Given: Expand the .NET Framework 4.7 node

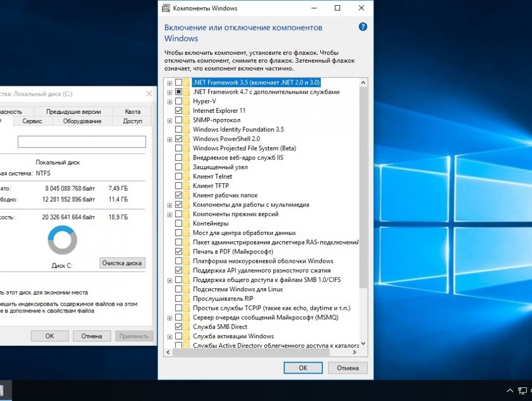Looking at the screenshot, I should (170, 92).
